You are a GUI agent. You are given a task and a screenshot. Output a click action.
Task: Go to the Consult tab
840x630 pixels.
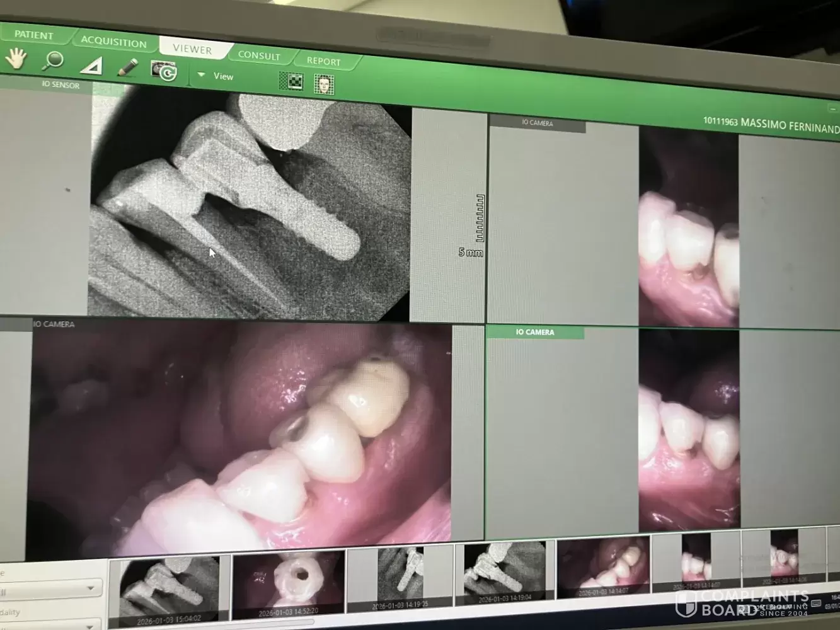259,55
